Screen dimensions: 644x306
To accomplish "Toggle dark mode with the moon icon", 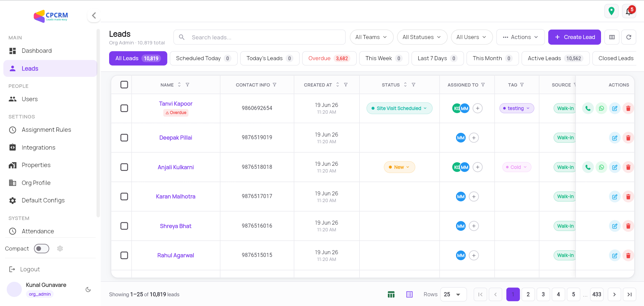I will tap(88, 290).
